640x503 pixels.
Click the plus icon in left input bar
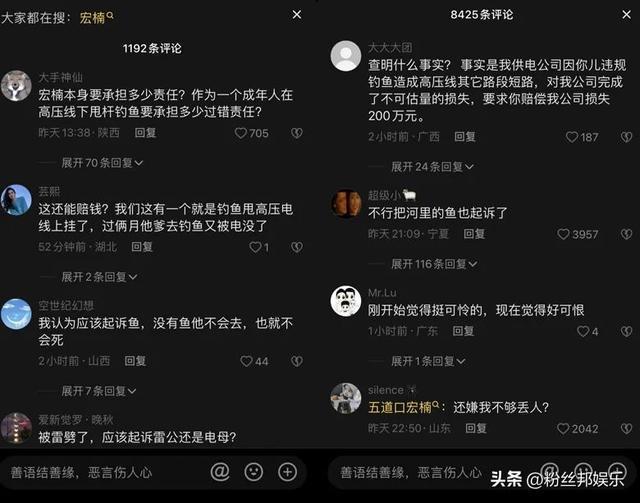coord(287,472)
